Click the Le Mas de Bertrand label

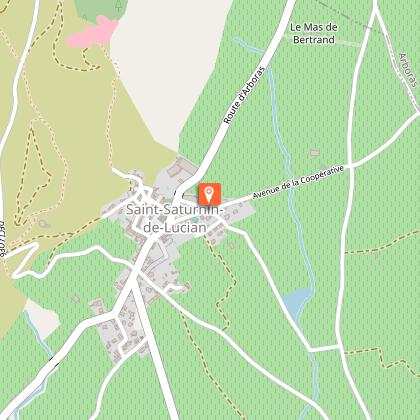pyautogui.click(x=314, y=33)
